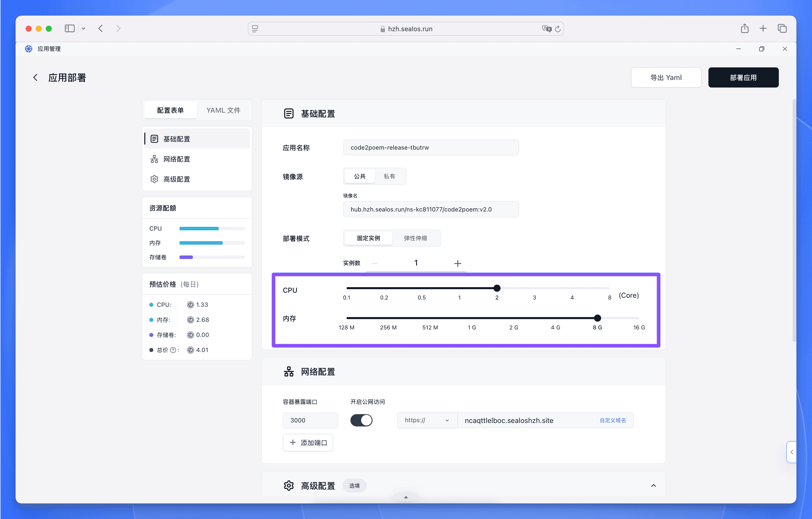This screenshot has height=519, width=812.
Task: Collapse the 高级配置 section chevron
Action: 654,486
